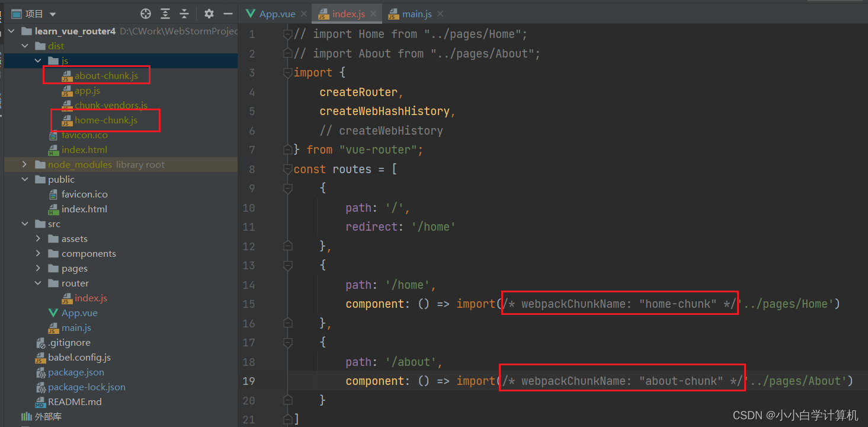Viewport: 868px width, 427px height.
Task: Click redirect: '/home' on line 11
Action: (401, 227)
